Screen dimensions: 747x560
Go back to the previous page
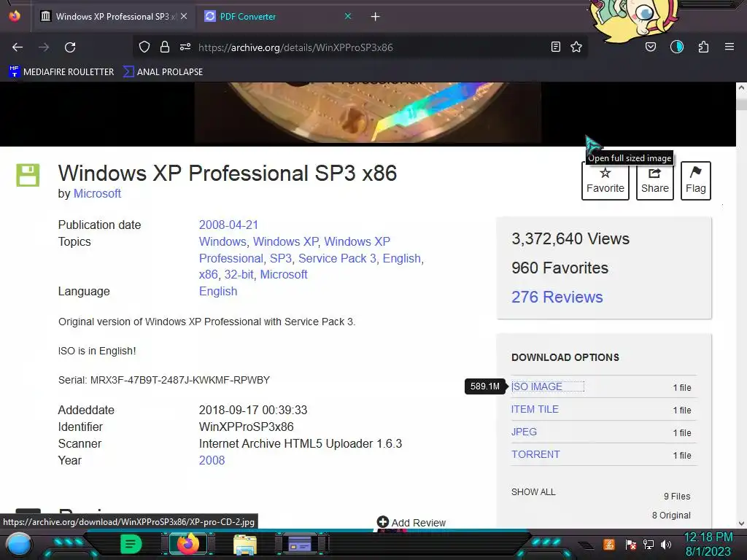tap(18, 47)
